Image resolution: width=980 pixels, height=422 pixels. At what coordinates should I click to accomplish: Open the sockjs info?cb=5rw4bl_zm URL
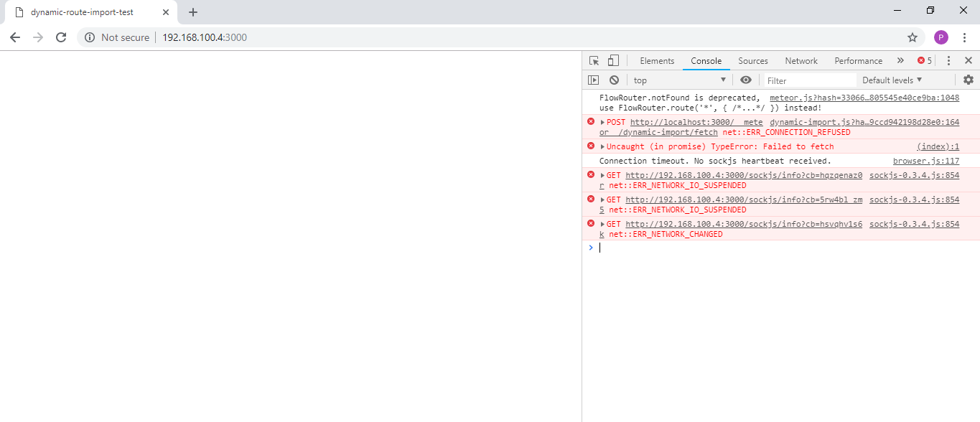[x=744, y=200]
